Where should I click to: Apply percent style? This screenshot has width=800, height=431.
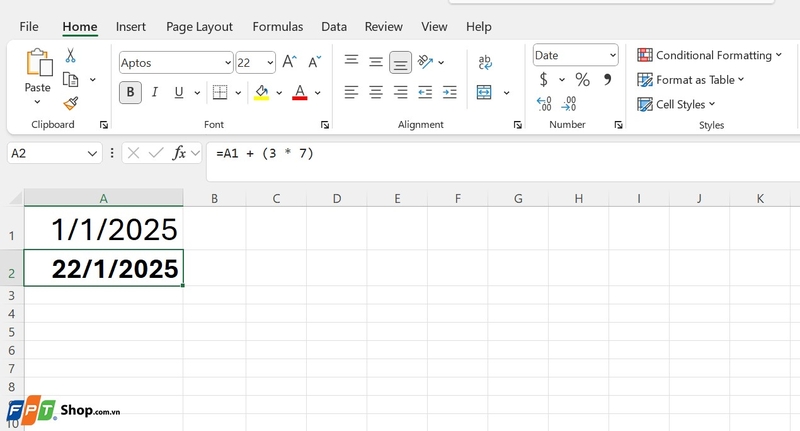[x=582, y=80]
